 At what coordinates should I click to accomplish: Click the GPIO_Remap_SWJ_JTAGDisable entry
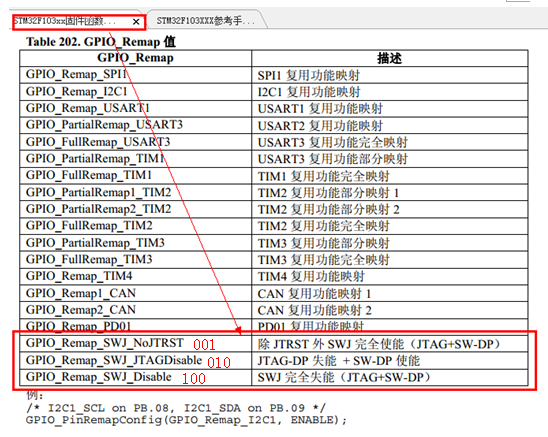pos(136,360)
